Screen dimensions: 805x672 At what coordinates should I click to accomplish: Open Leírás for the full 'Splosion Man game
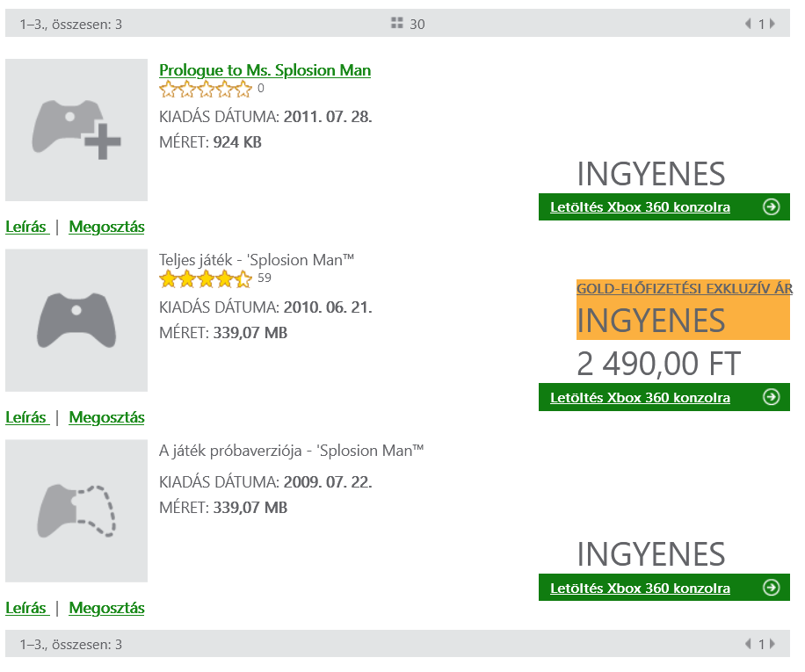tap(27, 417)
